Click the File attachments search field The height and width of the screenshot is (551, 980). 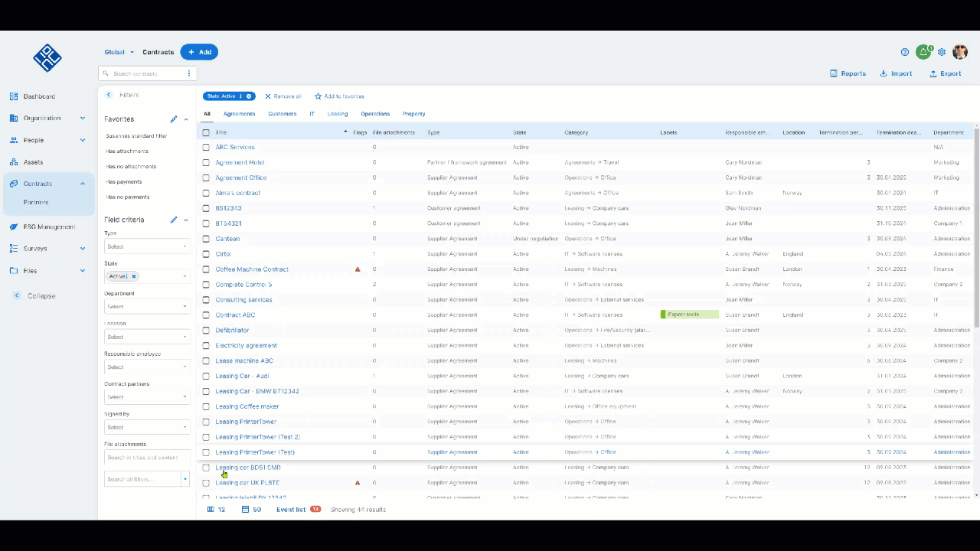click(147, 458)
